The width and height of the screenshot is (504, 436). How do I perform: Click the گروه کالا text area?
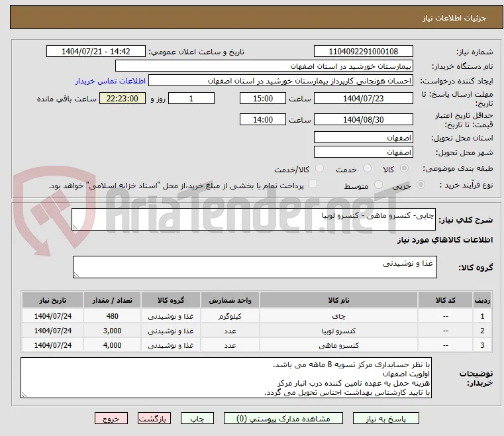255,267
